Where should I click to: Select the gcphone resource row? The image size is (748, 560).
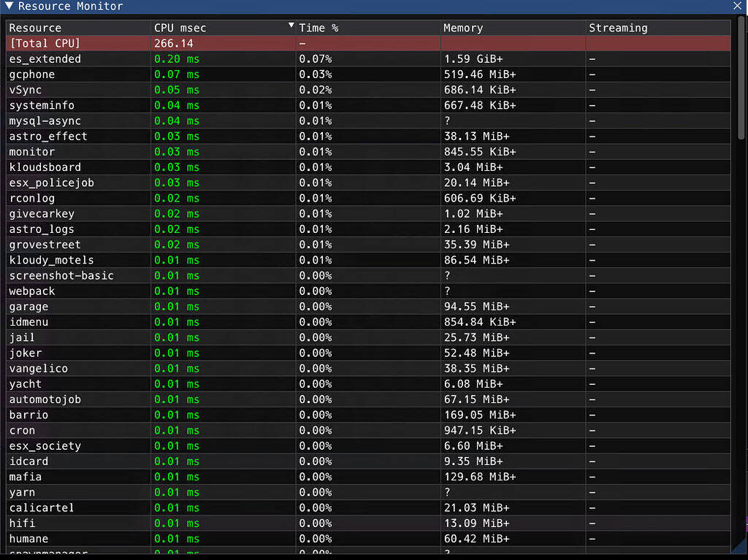click(219, 74)
